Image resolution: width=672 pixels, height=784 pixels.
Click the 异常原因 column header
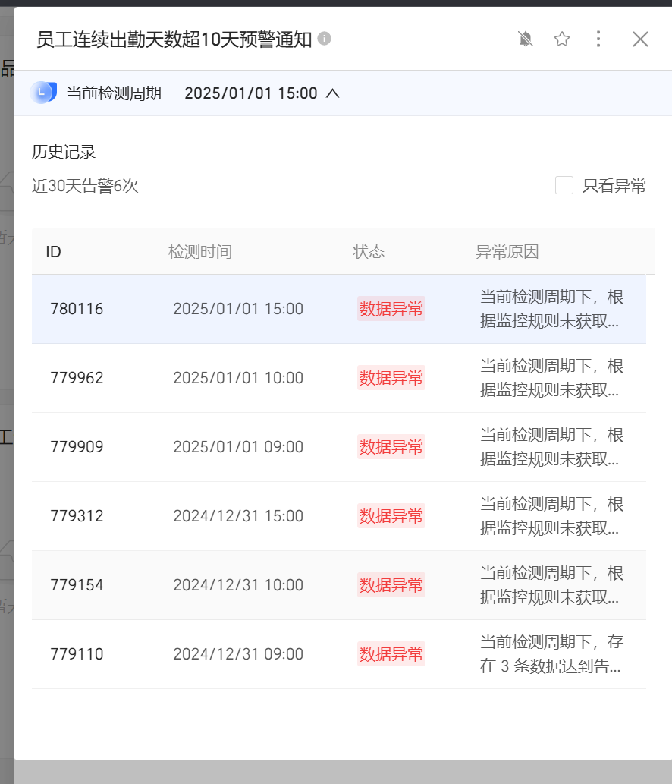coord(507,251)
